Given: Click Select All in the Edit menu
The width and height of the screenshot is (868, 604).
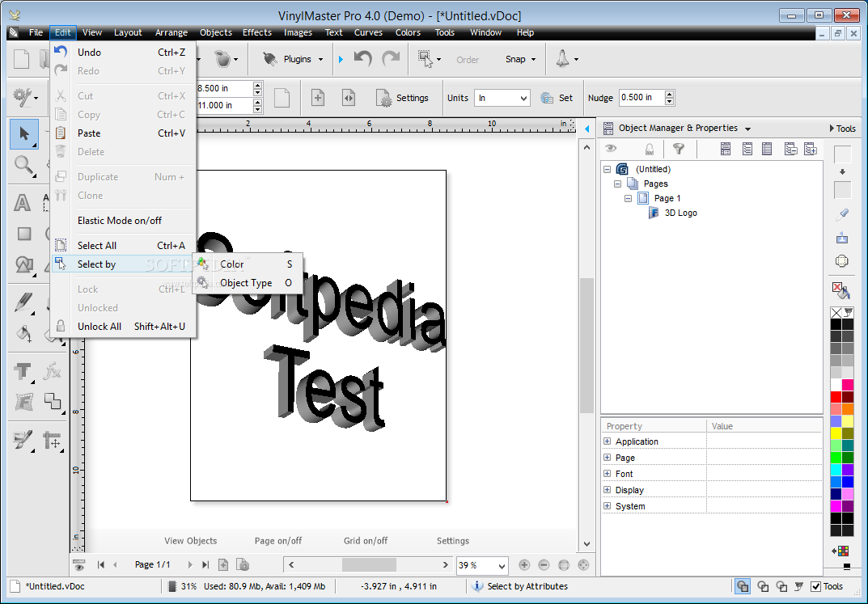Looking at the screenshot, I should 123,246.
